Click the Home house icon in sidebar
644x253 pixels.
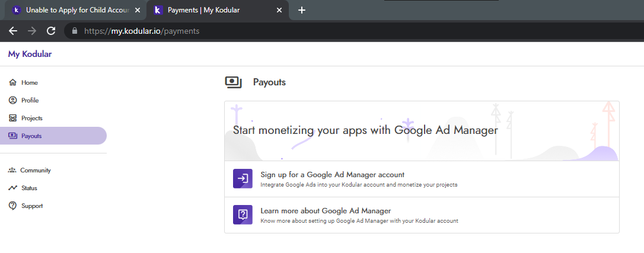12,82
